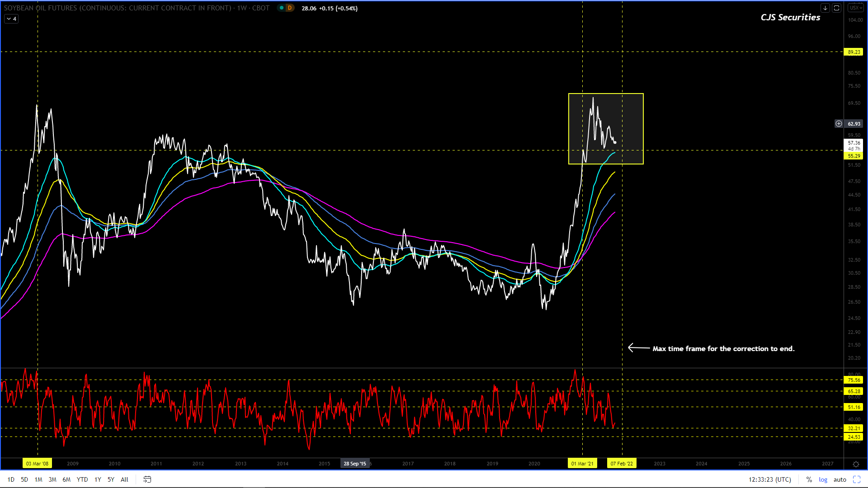
Task: Expand the collapsed indicators legend showing 4
Action: click(x=11, y=19)
